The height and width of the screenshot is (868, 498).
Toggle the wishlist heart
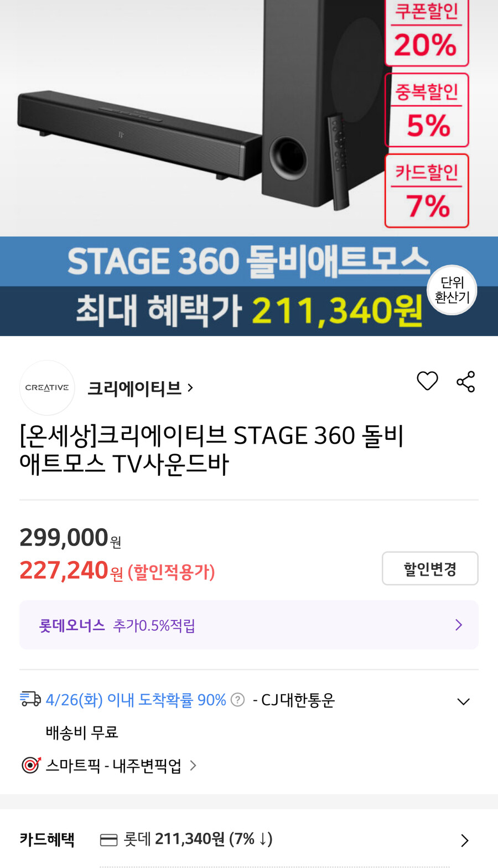tap(427, 381)
